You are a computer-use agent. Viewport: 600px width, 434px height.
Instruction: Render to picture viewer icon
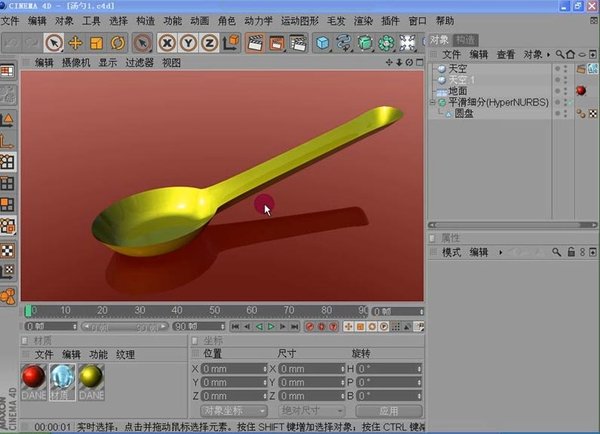[276, 43]
